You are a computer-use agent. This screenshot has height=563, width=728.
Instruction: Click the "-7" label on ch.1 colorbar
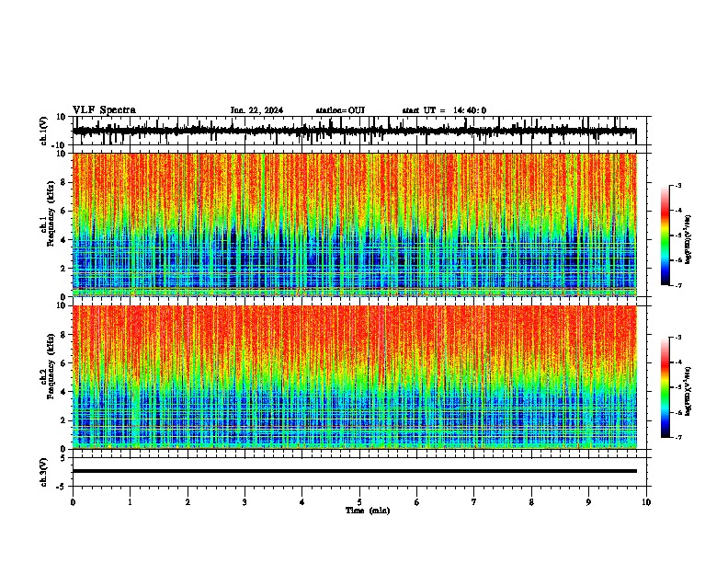pyautogui.click(x=677, y=286)
